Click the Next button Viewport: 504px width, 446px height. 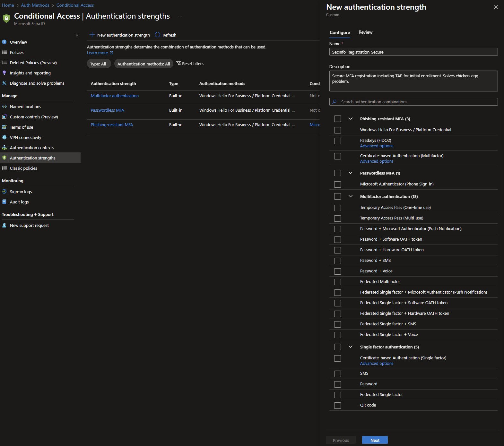pyautogui.click(x=375, y=440)
